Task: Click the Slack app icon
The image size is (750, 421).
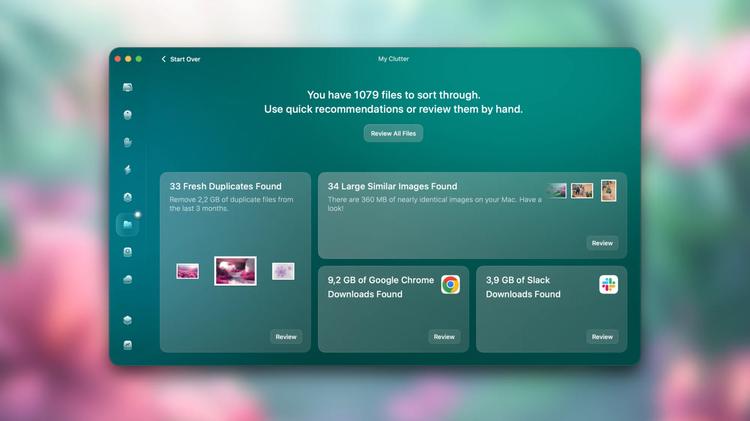Action: (608, 285)
